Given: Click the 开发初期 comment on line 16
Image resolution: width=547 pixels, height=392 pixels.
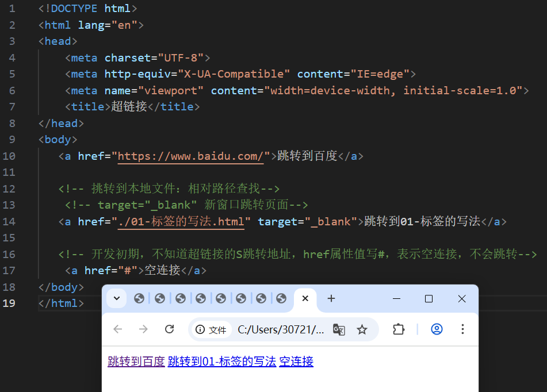Looking at the screenshot, I should [x=297, y=254].
